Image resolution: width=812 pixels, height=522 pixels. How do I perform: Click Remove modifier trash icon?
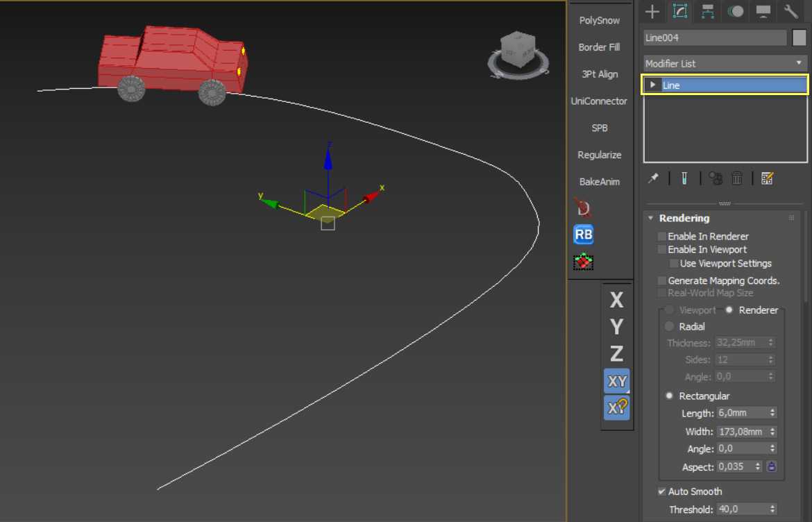pos(737,178)
